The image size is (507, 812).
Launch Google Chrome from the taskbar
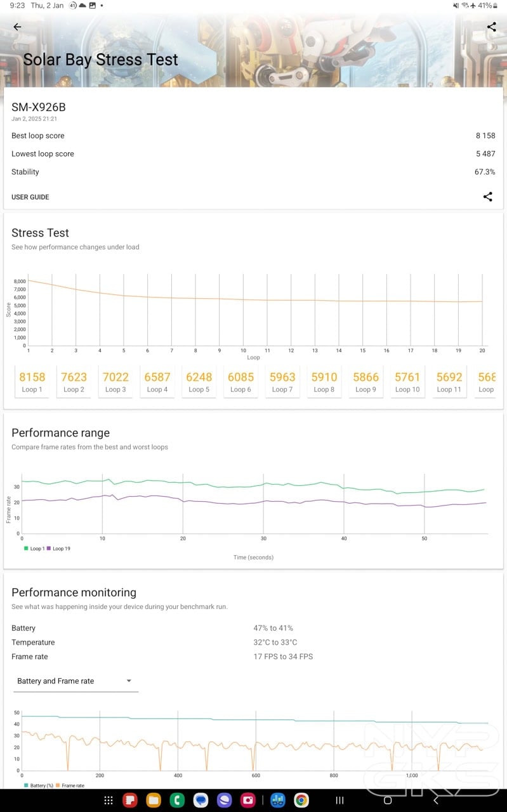[x=301, y=801]
